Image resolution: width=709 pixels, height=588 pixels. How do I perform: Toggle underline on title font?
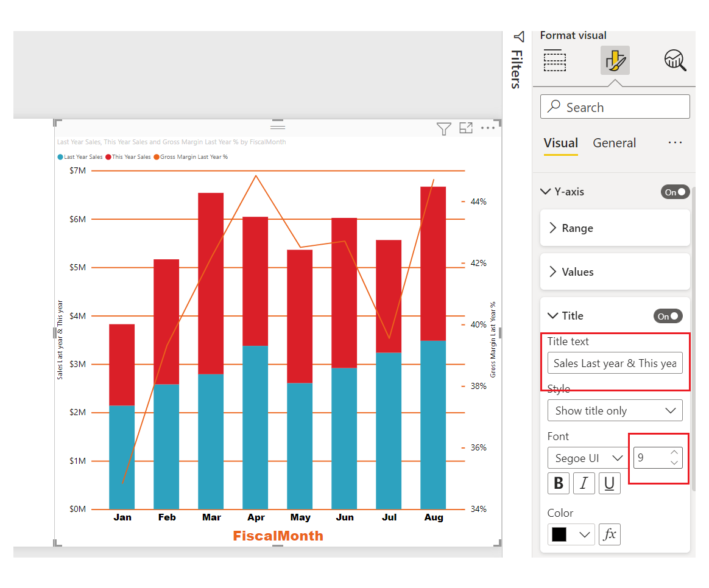pos(610,483)
